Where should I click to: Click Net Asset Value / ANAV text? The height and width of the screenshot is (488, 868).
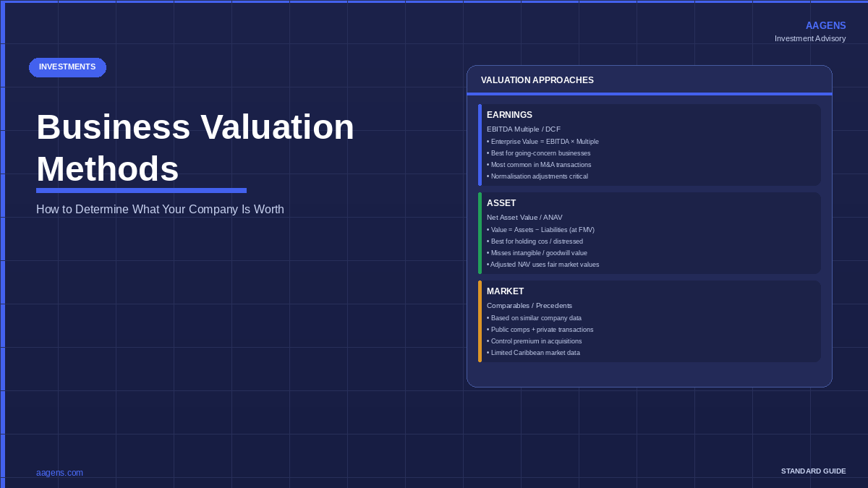coord(524,218)
